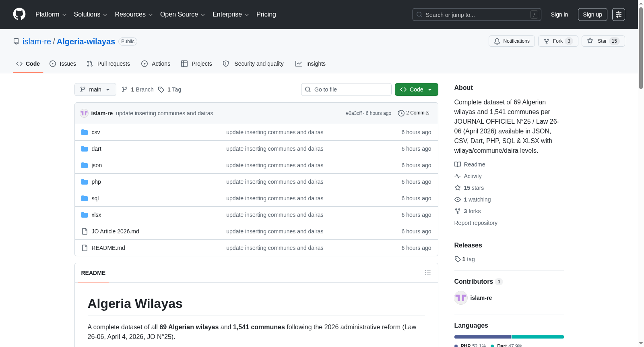
Task: Select the Code tab
Action: [x=28, y=64]
